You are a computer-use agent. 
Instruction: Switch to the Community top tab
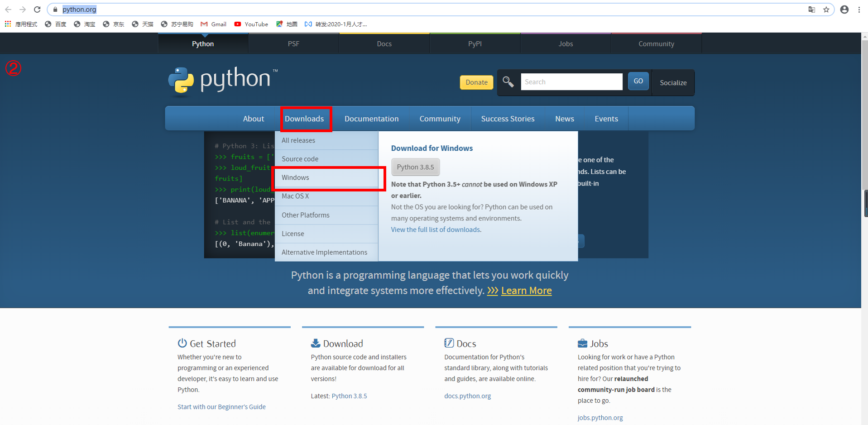[x=656, y=44]
